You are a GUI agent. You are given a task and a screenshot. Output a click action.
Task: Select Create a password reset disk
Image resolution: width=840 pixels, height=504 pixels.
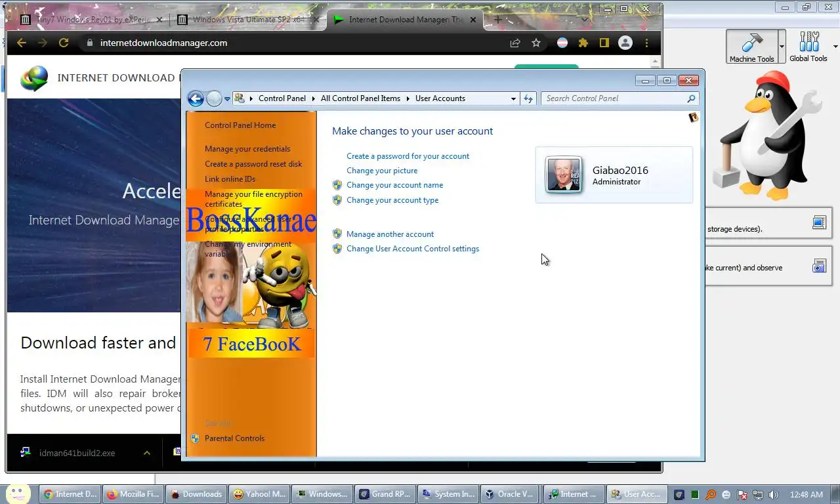253,164
